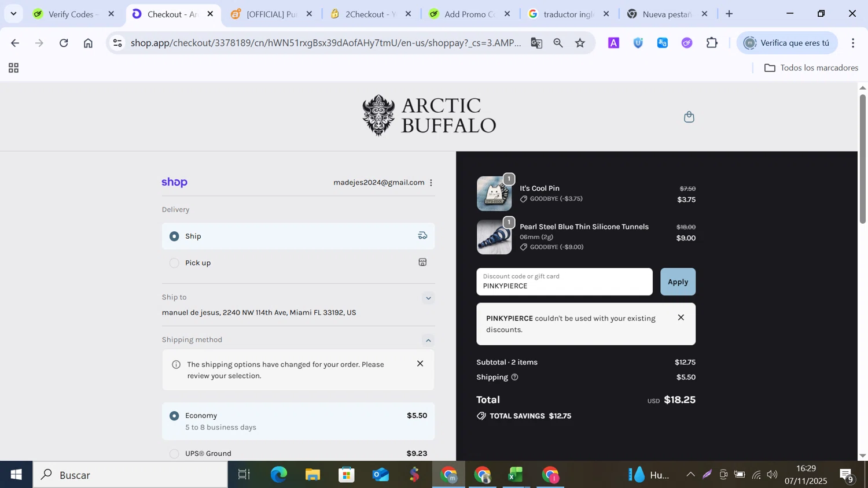Open Chrome three-dot menu

pyautogui.click(x=853, y=43)
